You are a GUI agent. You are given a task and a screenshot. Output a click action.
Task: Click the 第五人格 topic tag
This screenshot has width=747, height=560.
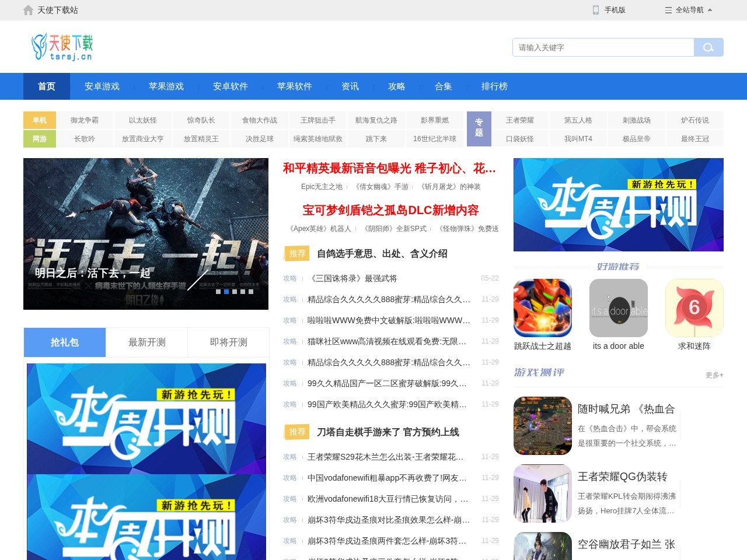tap(578, 120)
